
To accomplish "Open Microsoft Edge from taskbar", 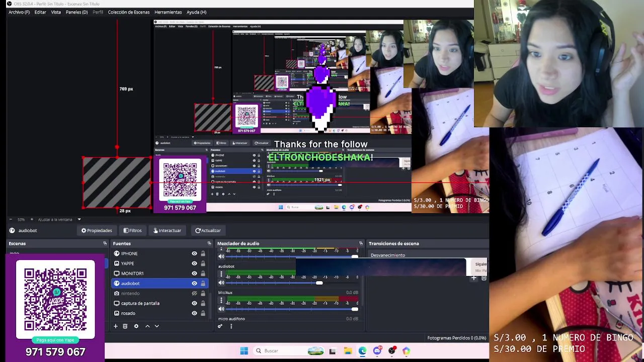I will (x=362, y=351).
